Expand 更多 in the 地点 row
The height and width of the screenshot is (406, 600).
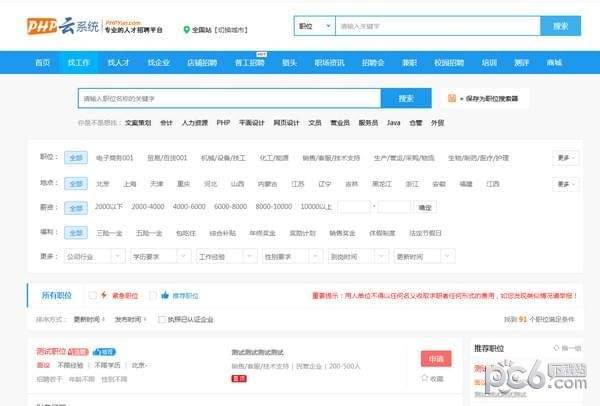(x=565, y=184)
